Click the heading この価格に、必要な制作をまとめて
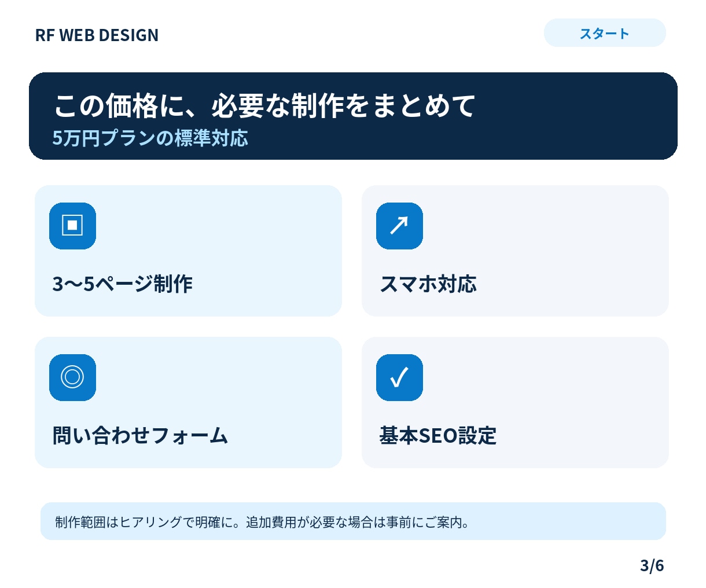The width and height of the screenshot is (706, 588). [264, 105]
